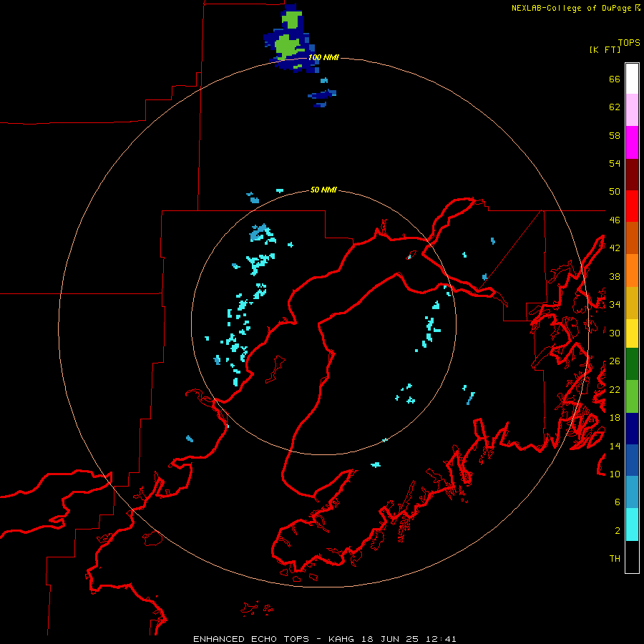Viewport: 644px width, 644px height.
Task: Click the magenta 58 K FT legend swatch
Action: (632, 142)
